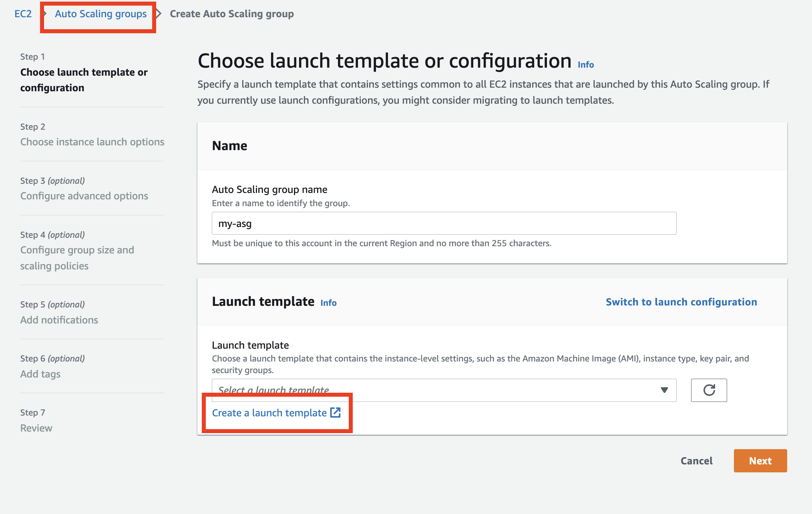Click the refresh launch templates button

click(x=709, y=390)
